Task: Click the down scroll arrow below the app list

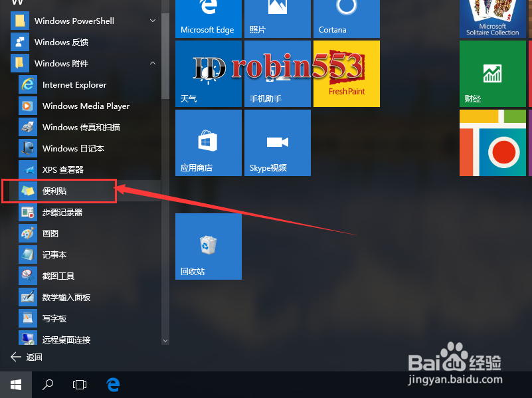Action: click(x=165, y=340)
